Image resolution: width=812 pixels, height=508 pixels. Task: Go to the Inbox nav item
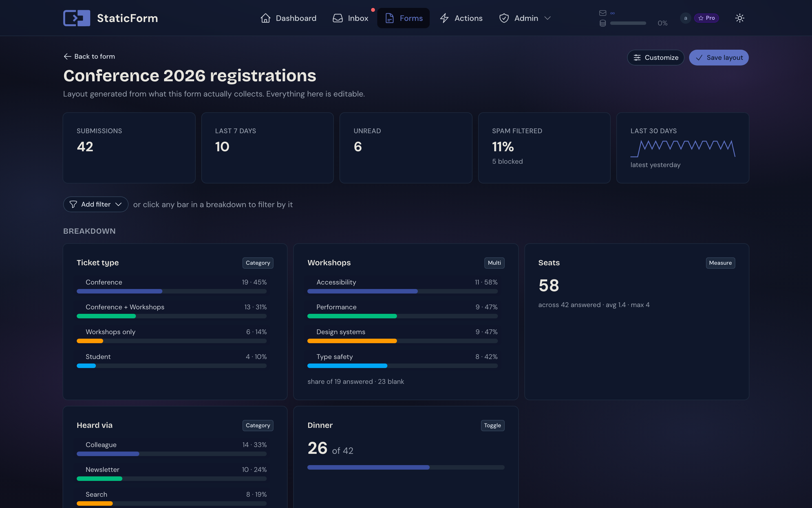coord(350,18)
